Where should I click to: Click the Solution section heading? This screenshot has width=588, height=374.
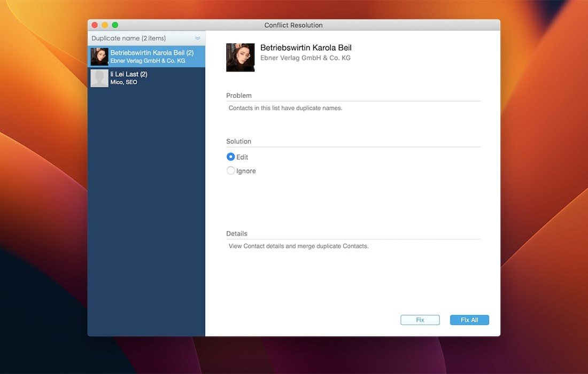(238, 142)
